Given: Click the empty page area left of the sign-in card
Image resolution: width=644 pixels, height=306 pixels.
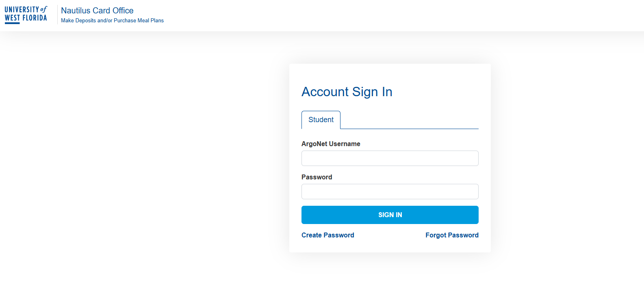Looking at the screenshot, I should (x=142, y=162).
